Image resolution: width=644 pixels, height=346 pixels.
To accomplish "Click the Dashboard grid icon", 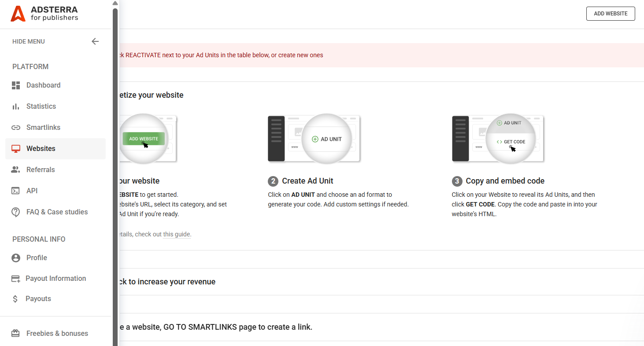I will click(x=16, y=85).
